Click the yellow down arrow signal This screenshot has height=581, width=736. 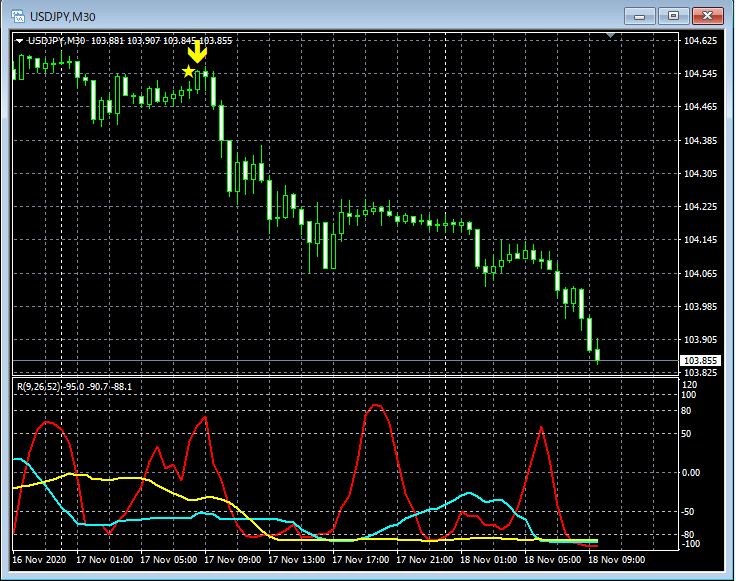click(x=197, y=52)
